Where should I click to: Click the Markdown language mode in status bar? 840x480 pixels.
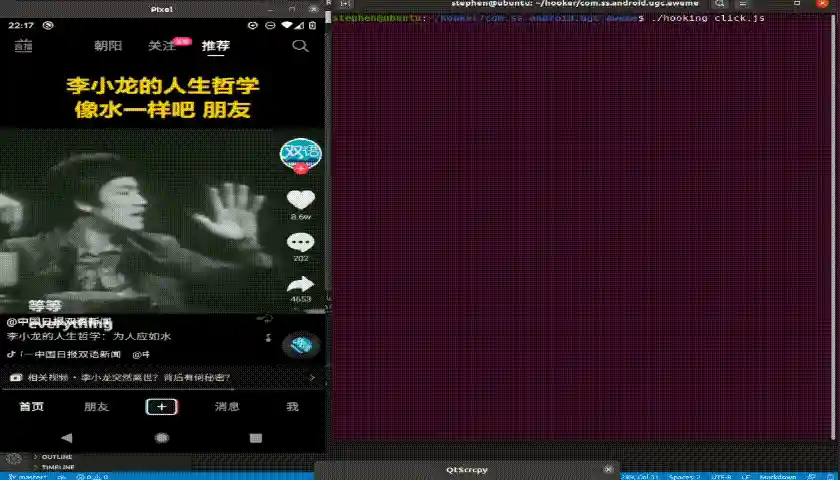(x=778, y=476)
